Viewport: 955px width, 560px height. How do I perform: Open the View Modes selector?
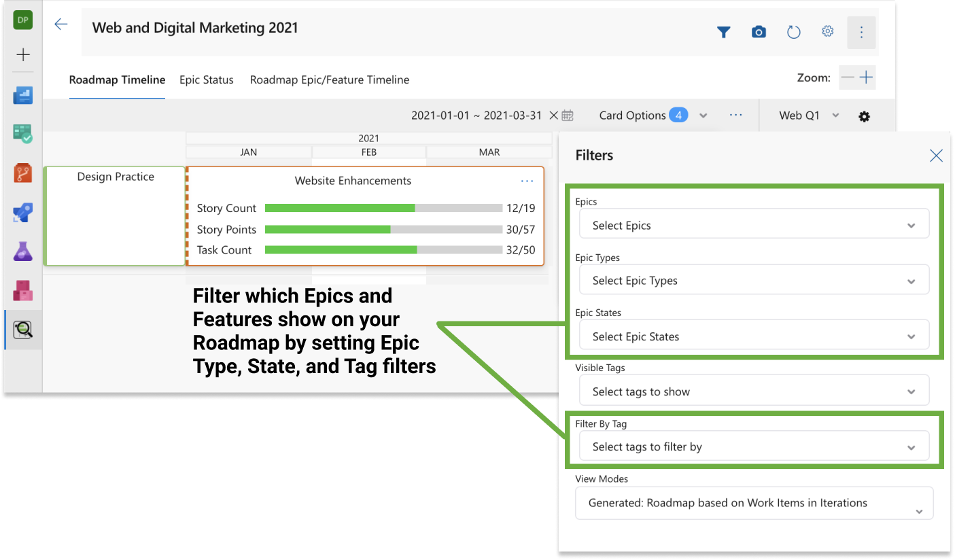754,503
